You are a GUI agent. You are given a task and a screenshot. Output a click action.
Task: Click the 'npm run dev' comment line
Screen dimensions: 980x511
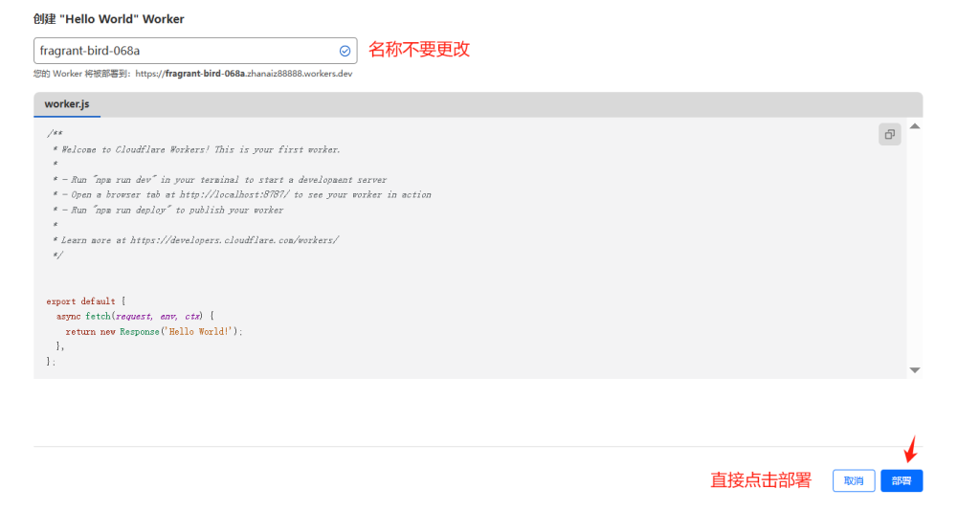tap(220, 180)
